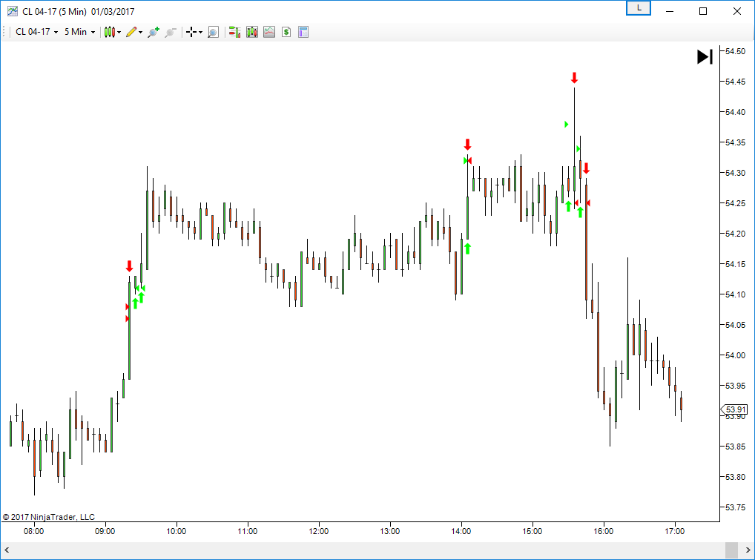Click the zoom in magnifier icon
The height and width of the screenshot is (560, 755).
click(154, 32)
